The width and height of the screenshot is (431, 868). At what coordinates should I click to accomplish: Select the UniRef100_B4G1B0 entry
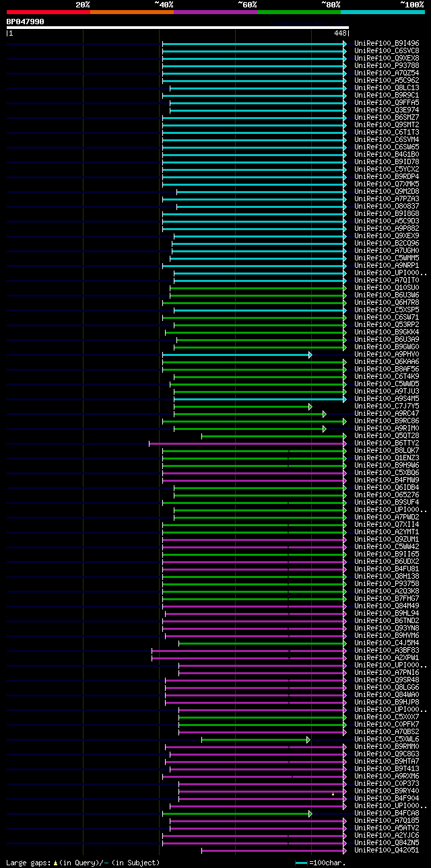387,154
